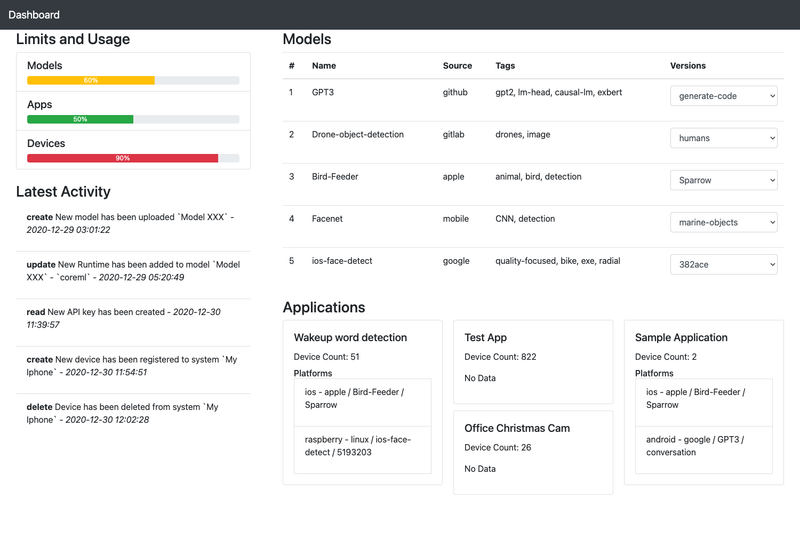Open the generate-code version dropdown for GPT3
Viewport: 800px width, 533px height.
(x=723, y=96)
